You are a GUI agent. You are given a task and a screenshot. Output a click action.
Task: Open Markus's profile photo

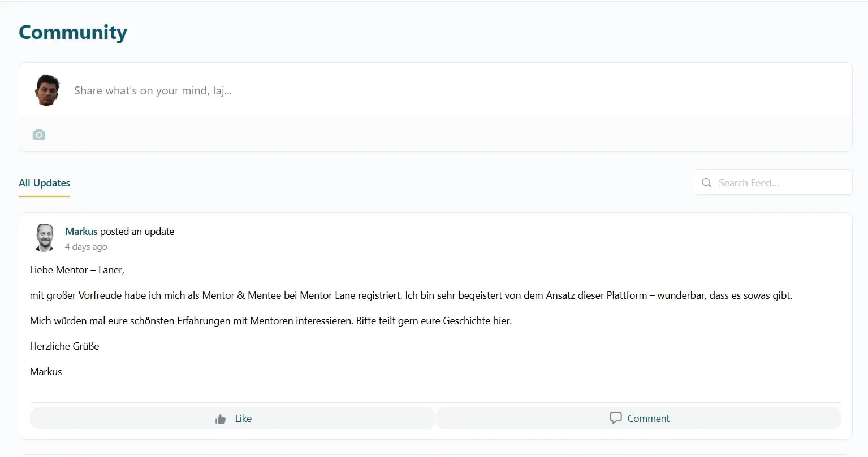tap(45, 238)
